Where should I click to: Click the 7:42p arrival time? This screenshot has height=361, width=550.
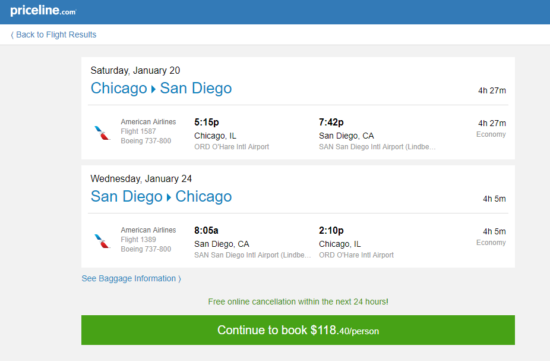click(331, 122)
